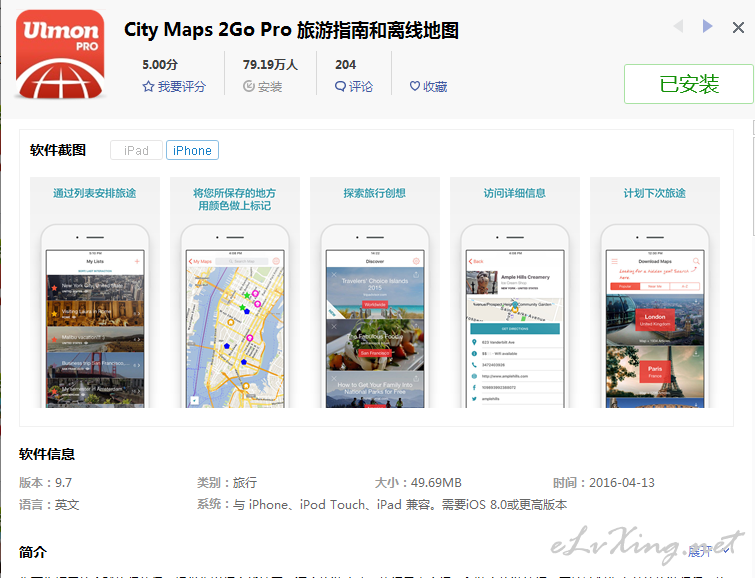Click the 简介 section heading
This screenshot has width=755, height=578.
pos(33,552)
